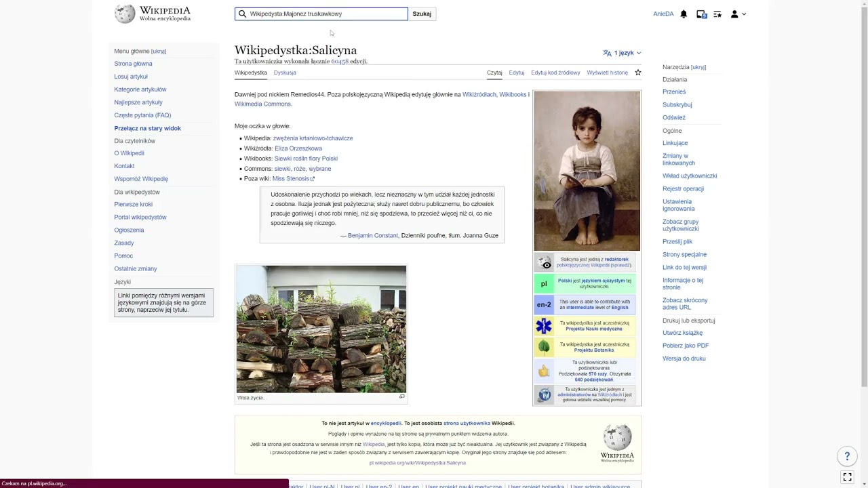
Task: Open Wyświetl historię tab
Action: click(x=608, y=73)
